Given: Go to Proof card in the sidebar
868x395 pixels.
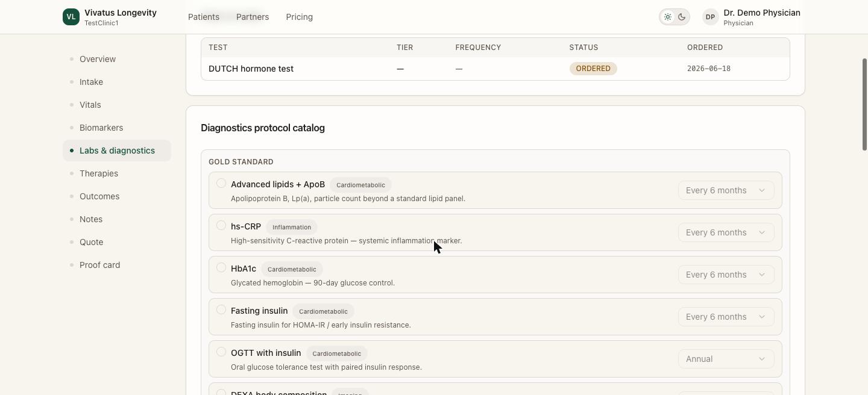Looking at the screenshot, I should click(x=117, y=265).
